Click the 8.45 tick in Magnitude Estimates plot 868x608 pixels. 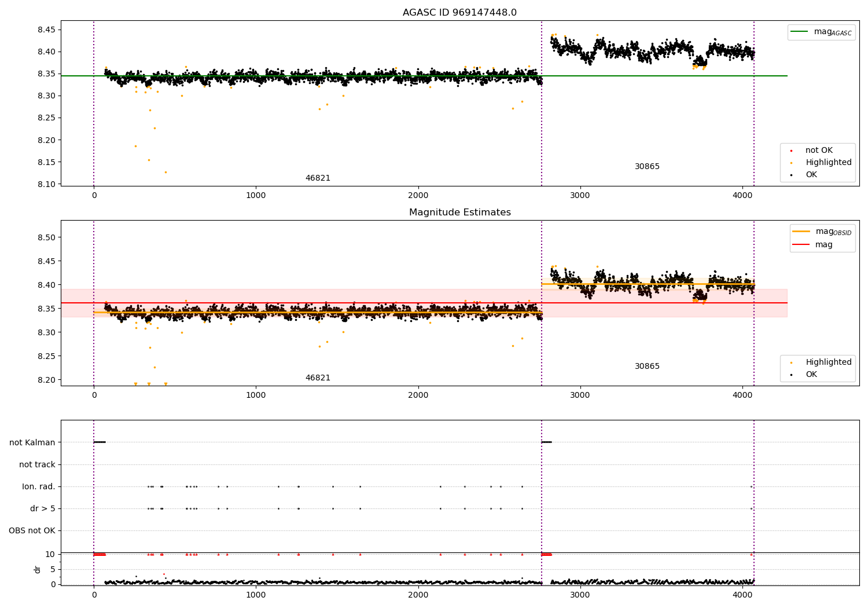click(x=46, y=261)
